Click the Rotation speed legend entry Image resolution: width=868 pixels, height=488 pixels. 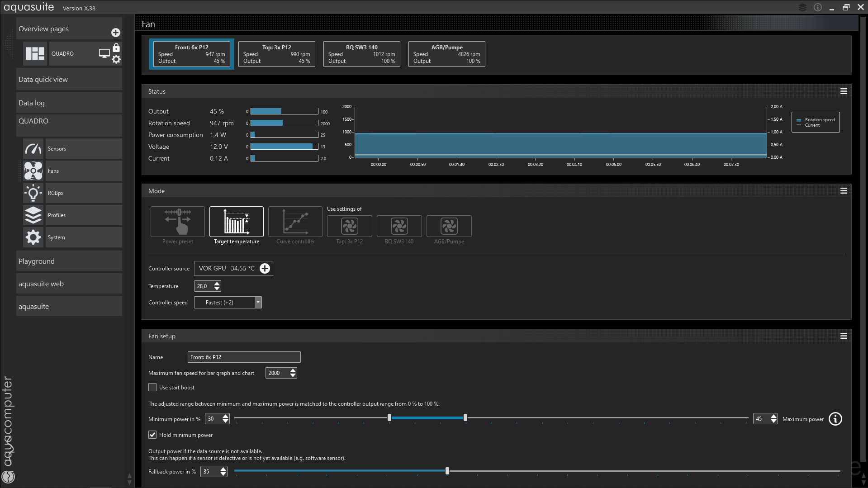(816, 120)
